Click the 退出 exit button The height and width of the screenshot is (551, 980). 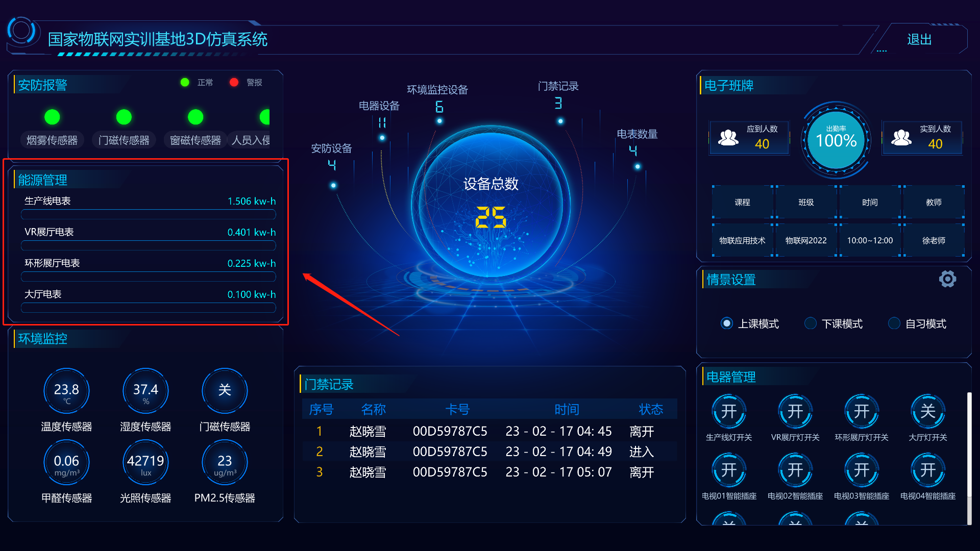(919, 39)
